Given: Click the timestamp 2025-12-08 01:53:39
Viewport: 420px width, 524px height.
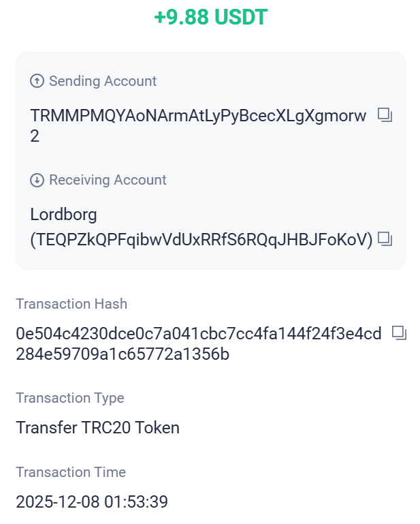Looking at the screenshot, I should 92,503.
